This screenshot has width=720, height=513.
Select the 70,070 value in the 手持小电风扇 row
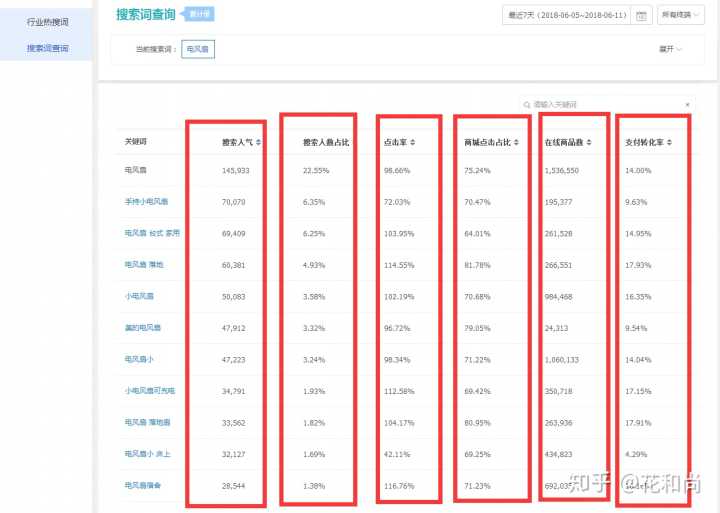(233, 202)
